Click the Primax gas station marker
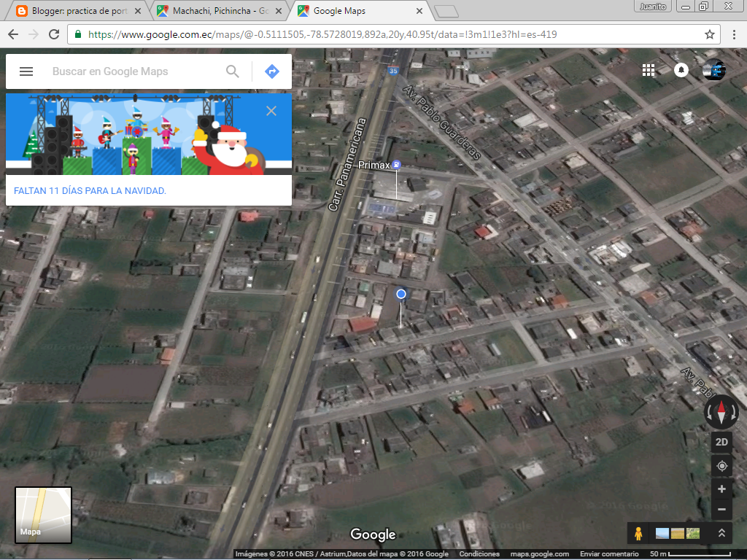The image size is (747, 560). pos(396,165)
